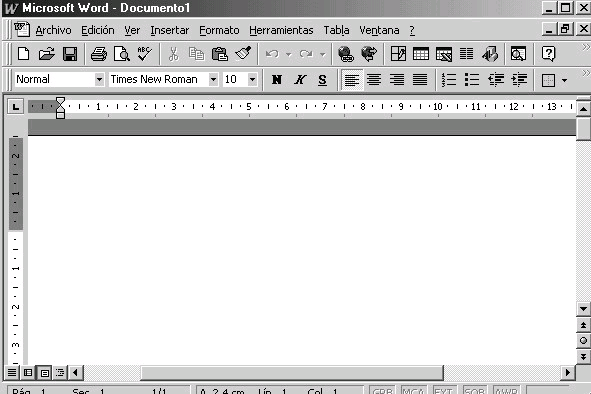Open the Ventana menu

click(379, 30)
